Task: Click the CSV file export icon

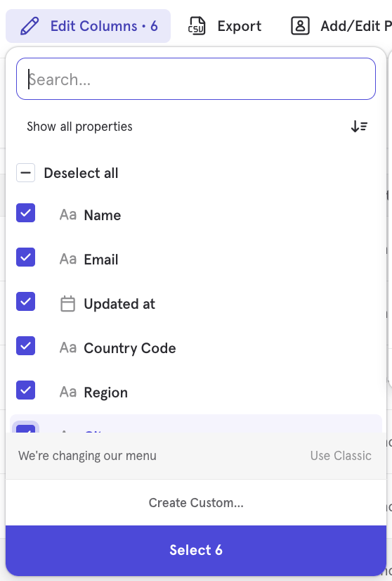Action: (x=197, y=26)
